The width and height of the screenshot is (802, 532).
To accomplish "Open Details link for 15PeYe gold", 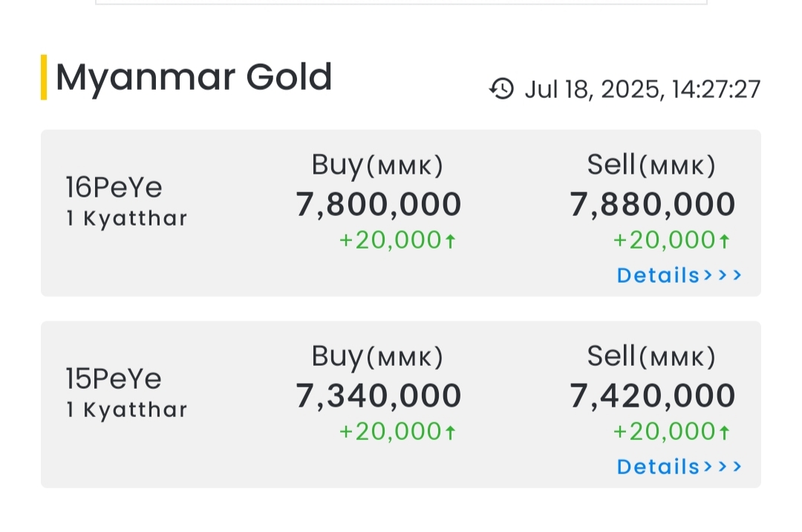I will 679,467.
